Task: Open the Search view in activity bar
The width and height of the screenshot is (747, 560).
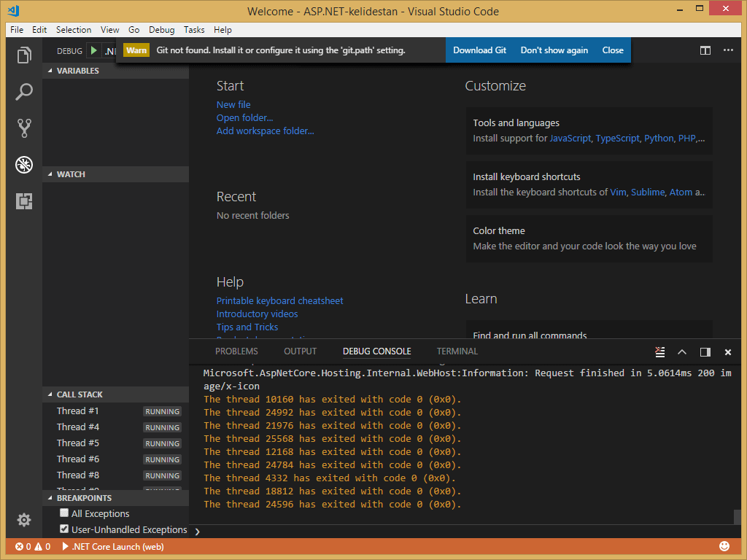Action: [24, 91]
